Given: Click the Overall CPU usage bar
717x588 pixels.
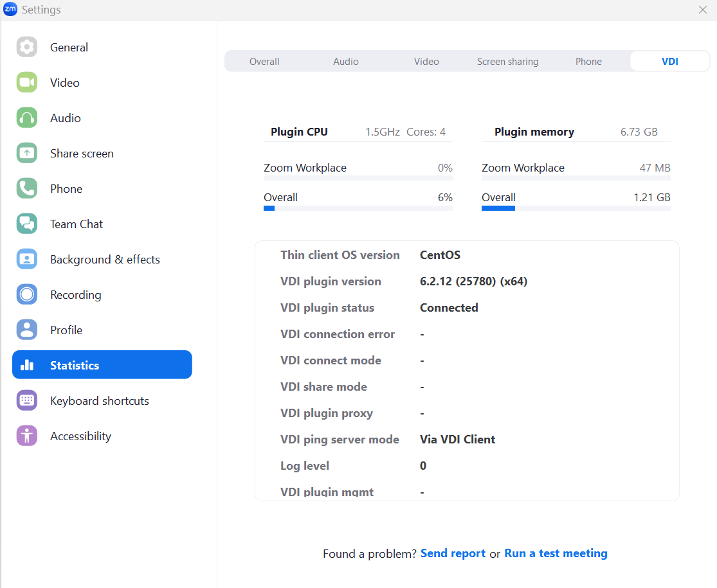Looking at the screenshot, I should [x=358, y=208].
